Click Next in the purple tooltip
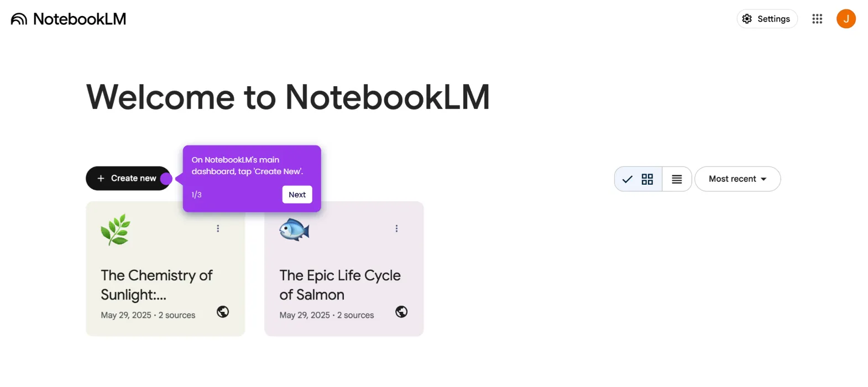The width and height of the screenshot is (868, 387). tap(297, 195)
